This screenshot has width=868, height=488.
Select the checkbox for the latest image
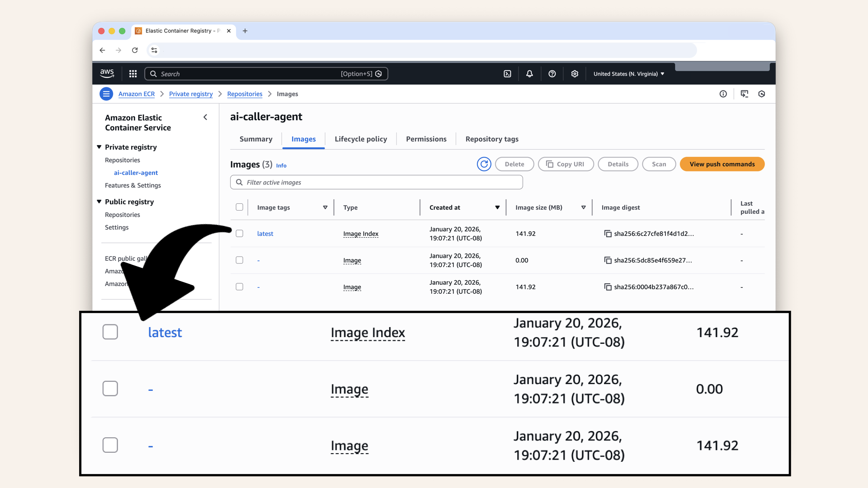click(x=240, y=234)
